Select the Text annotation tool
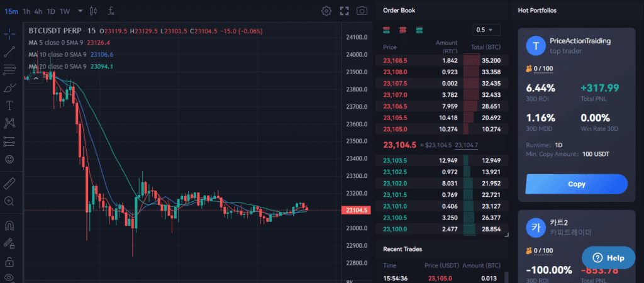 (x=9, y=106)
